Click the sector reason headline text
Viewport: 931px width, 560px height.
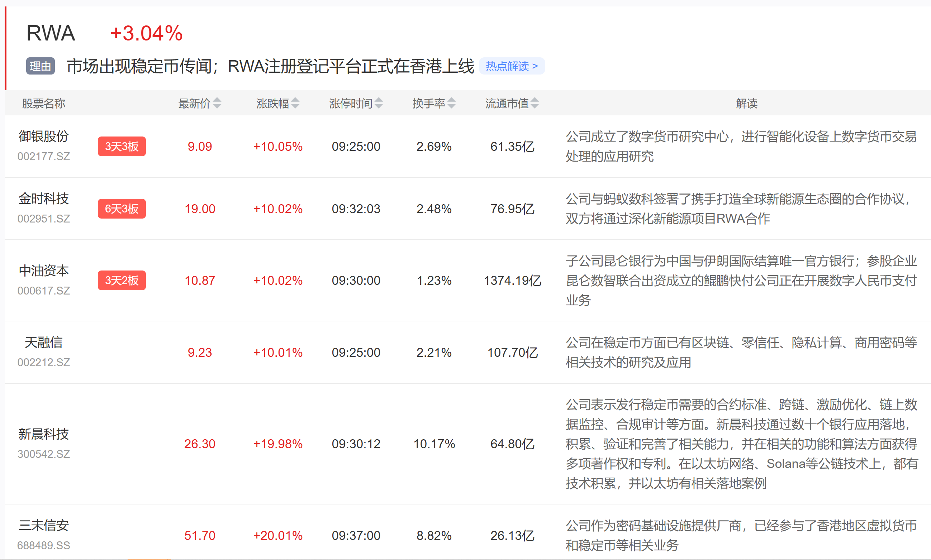click(270, 66)
